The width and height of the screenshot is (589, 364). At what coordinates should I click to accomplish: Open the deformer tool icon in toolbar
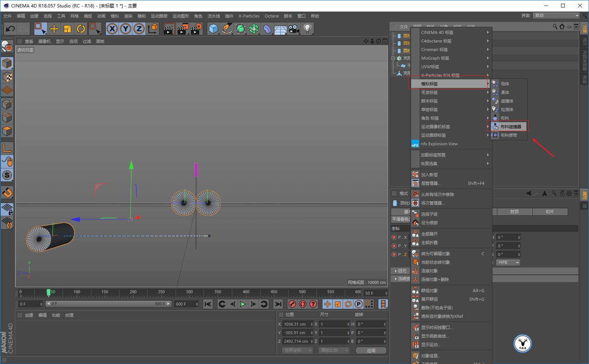(267, 29)
